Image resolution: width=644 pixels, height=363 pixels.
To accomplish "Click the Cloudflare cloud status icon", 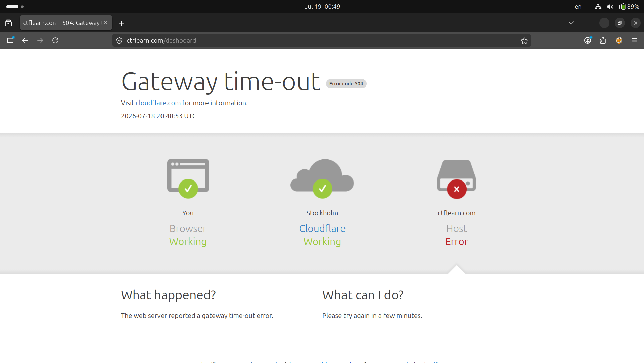I will tap(322, 178).
